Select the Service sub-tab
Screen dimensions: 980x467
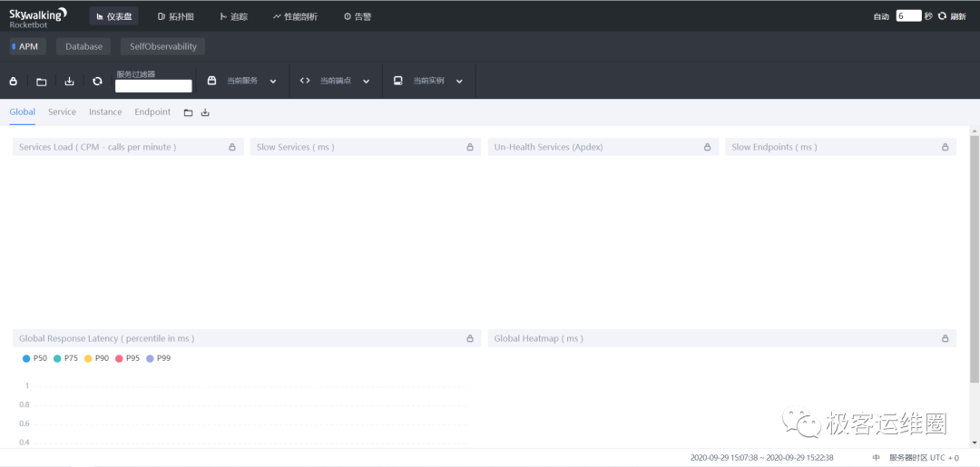click(62, 112)
